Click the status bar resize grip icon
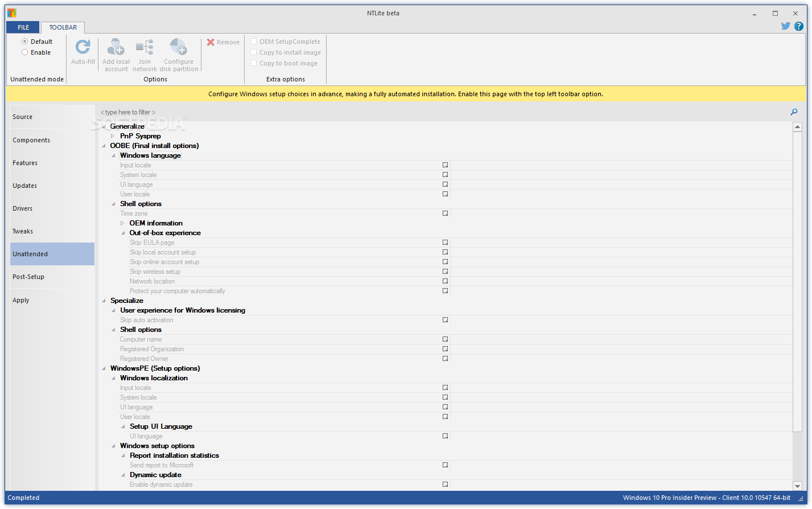 (x=801, y=499)
